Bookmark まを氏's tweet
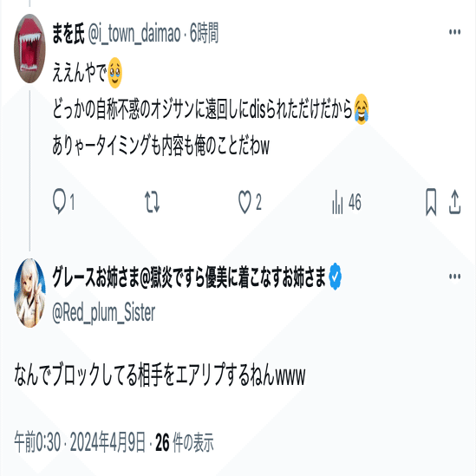 [x=431, y=201]
